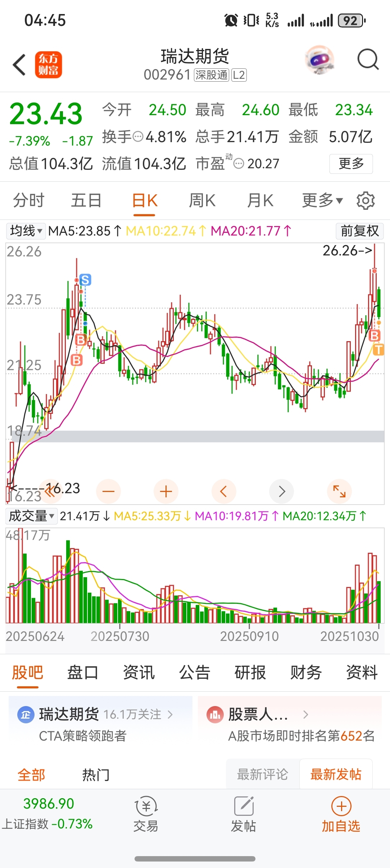This screenshot has height=868, width=390.
Task: Tap the blue S sell marker
Action: pos(85,280)
